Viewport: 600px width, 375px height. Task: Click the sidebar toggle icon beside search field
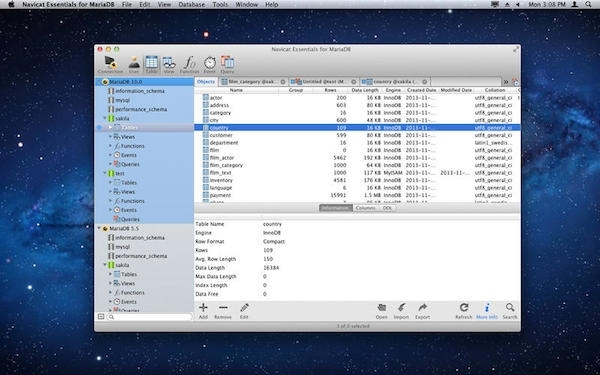click(x=101, y=317)
